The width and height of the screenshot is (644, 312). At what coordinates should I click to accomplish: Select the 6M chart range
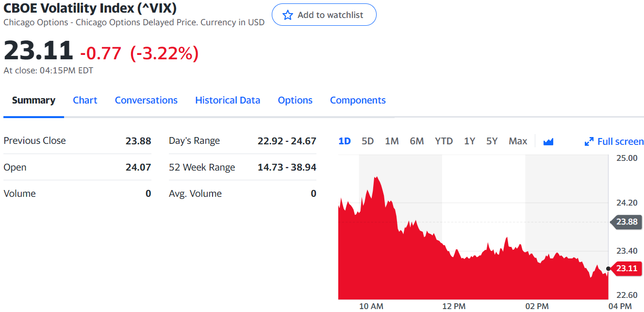pos(417,141)
